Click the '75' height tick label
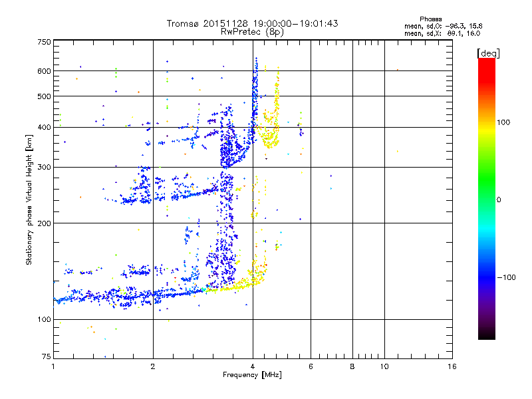This screenshot has height=399, width=532. pos(47,356)
